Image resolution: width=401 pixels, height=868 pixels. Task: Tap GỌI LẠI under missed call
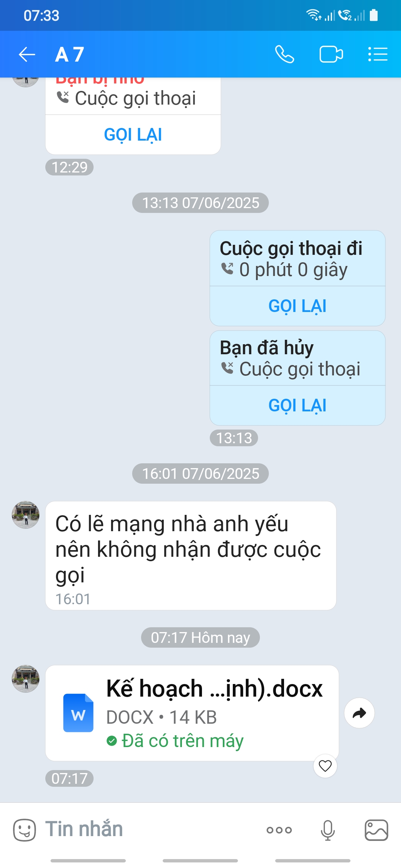(133, 135)
